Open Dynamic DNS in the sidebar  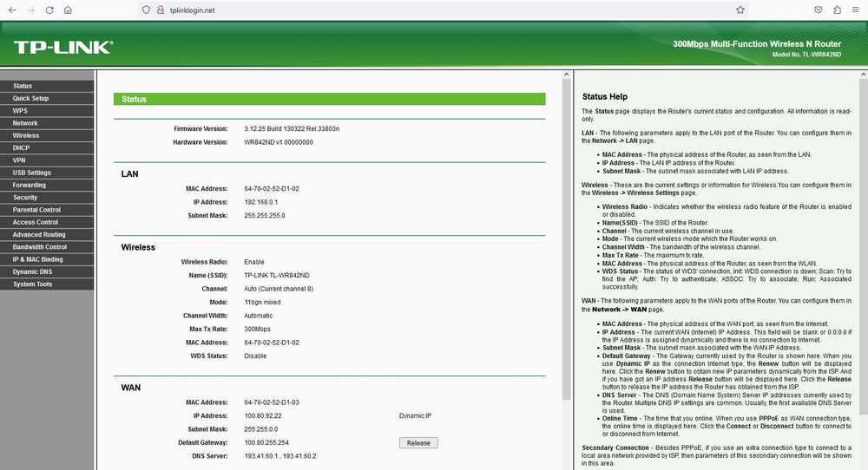[x=47, y=271]
